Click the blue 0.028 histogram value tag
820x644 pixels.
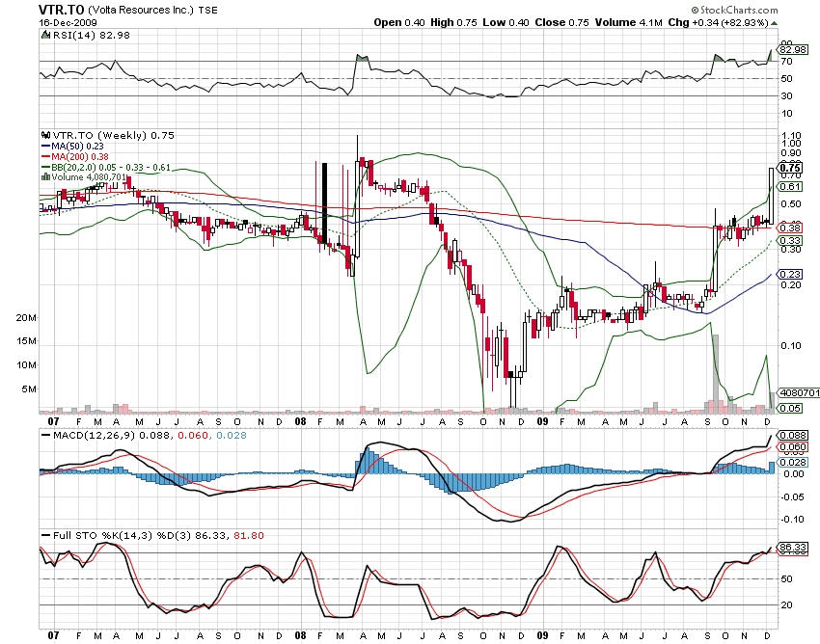(x=793, y=462)
